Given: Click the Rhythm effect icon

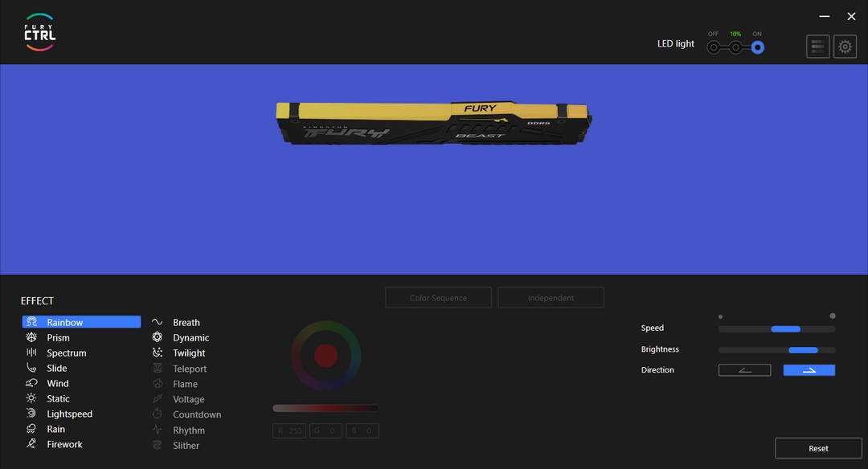Looking at the screenshot, I should click(158, 429).
